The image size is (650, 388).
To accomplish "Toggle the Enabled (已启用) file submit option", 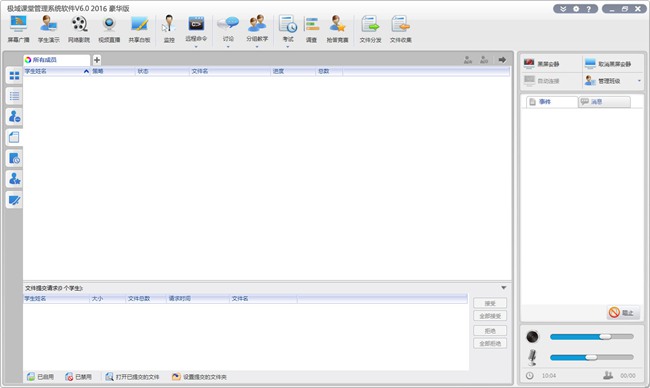I will pos(41,376).
